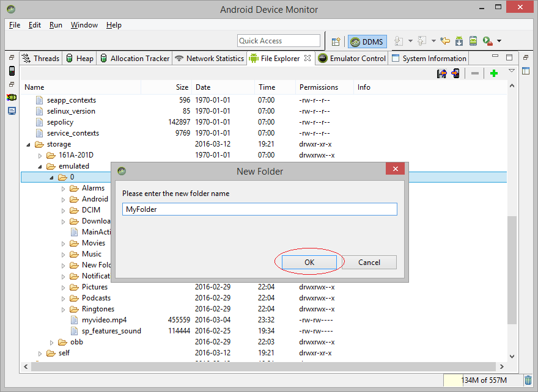Viewport: 538px width, 392px height.
Task: Click the Name column header
Action: click(81, 87)
